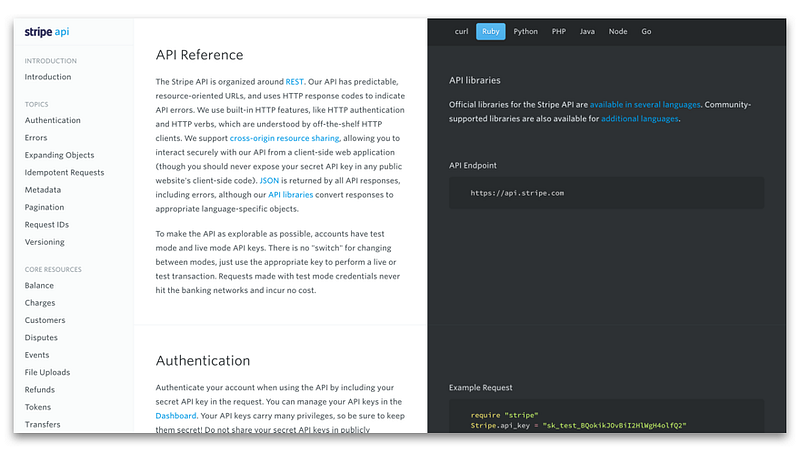800x455 pixels.
Task: Follow 'available in several languages' link
Action: (x=645, y=105)
